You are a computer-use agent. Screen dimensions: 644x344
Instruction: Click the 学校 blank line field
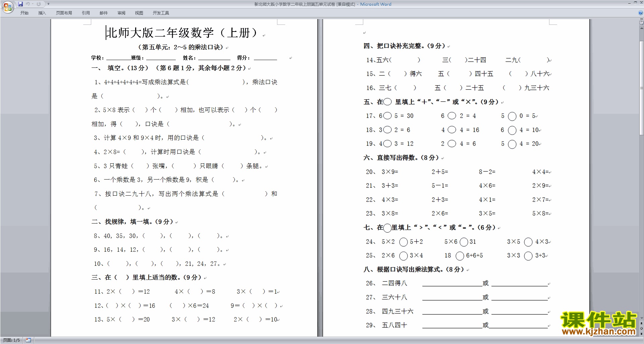click(118, 58)
